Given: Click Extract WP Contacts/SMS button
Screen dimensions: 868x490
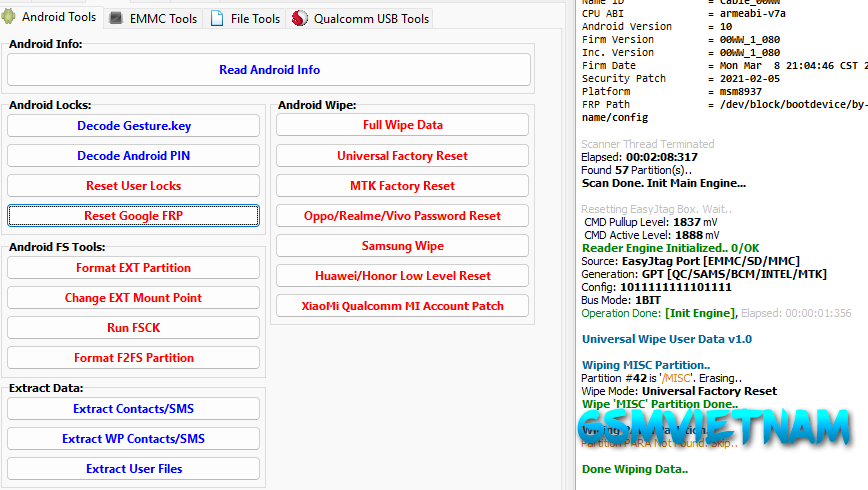Looking at the screenshot, I should (133, 439).
